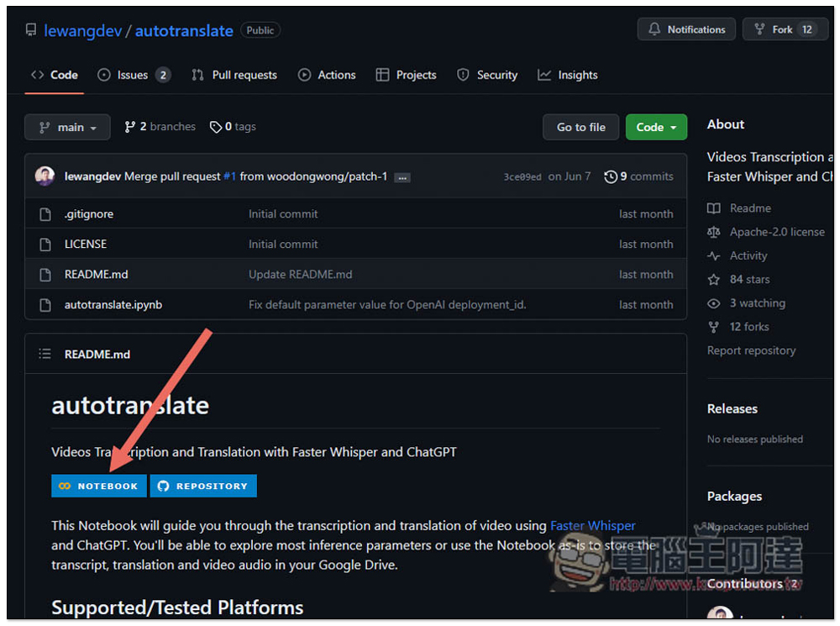Click the star icon beside 84 stars
The height and width of the screenshot is (626, 840).
pyautogui.click(x=713, y=279)
